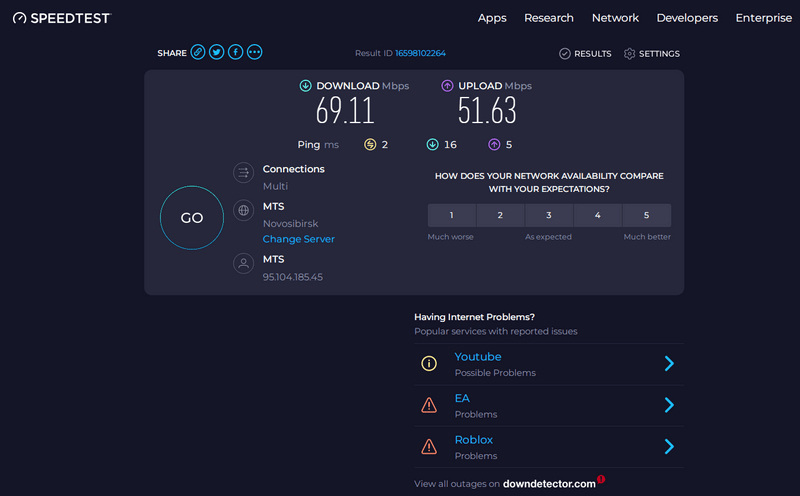Open the Settings page
800x496 pixels.
pyautogui.click(x=652, y=53)
